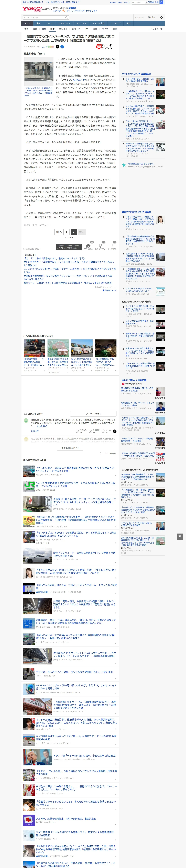This screenshot has width=186, height=868.
Task: Dismiss the 「24時間無料」 recommended article card
Action: click(115, 371)
